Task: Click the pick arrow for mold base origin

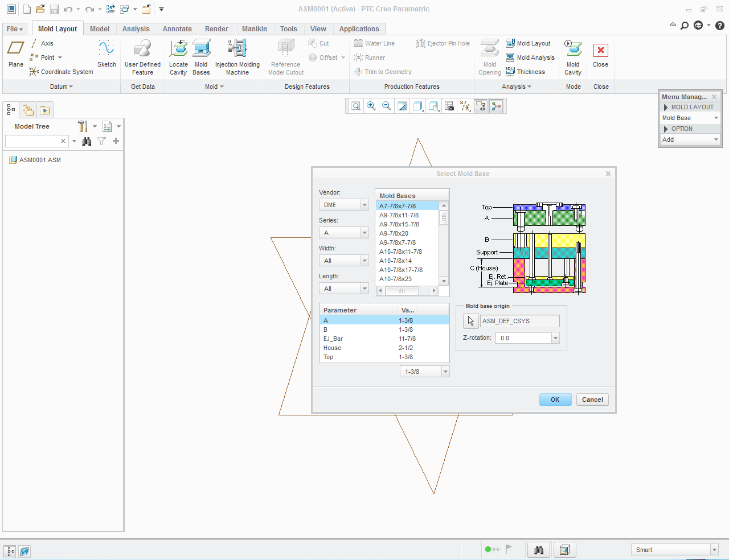Action: point(470,321)
